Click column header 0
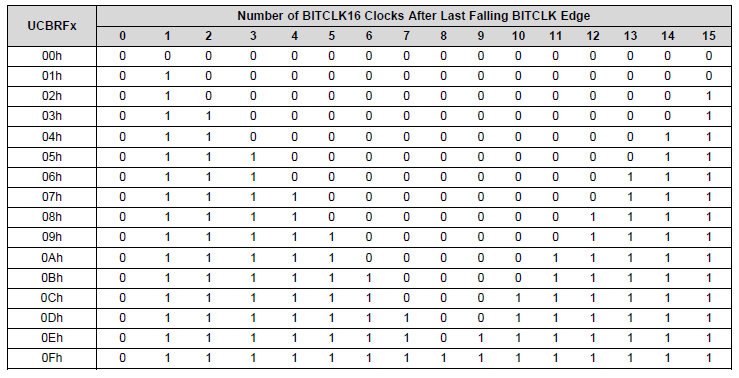This screenshot has width=739, height=378. click(x=123, y=36)
